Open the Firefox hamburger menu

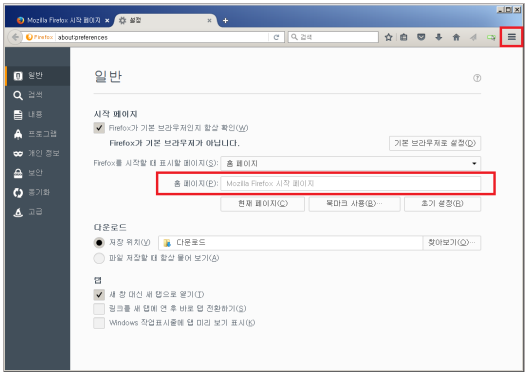(x=512, y=37)
